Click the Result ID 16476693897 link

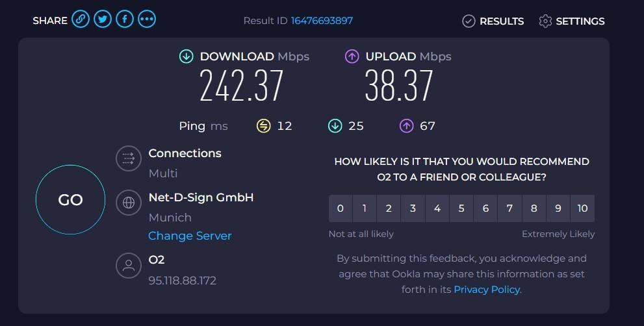[322, 20]
